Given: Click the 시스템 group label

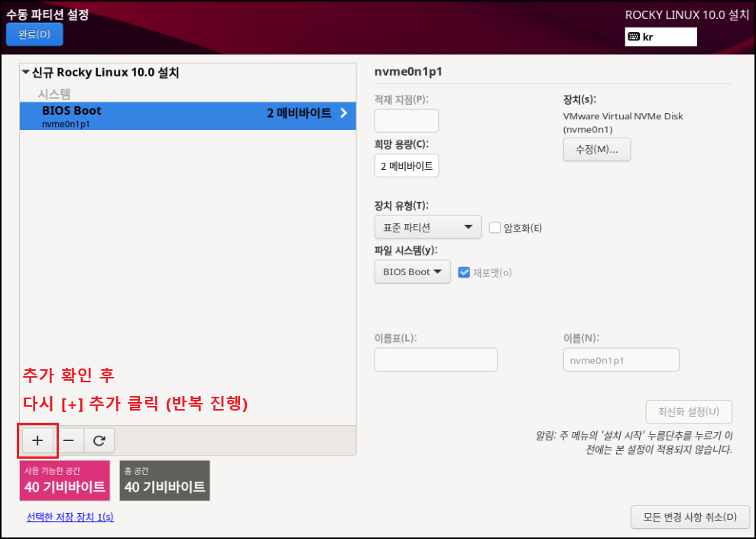Looking at the screenshot, I should (54, 93).
